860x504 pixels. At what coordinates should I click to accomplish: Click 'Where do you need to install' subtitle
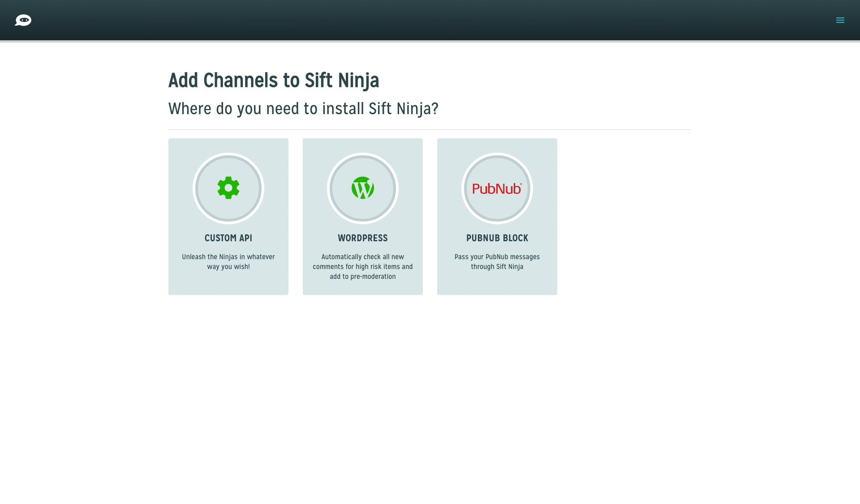click(303, 108)
